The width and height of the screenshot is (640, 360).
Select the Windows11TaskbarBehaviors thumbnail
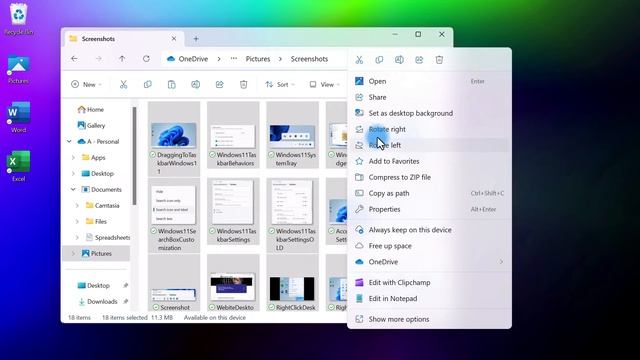233,135
